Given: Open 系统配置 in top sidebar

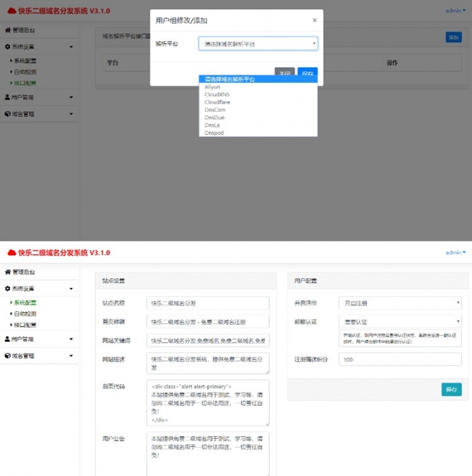Looking at the screenshot, I should [25, 61].
